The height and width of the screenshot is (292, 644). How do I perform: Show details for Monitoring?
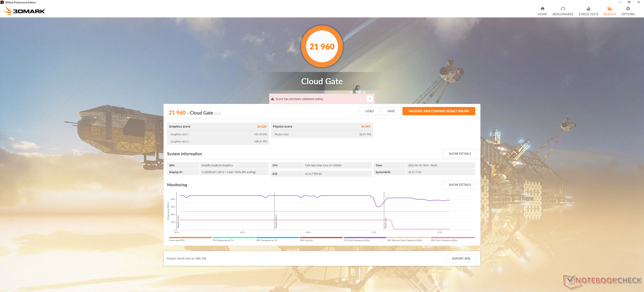[460, 185]
